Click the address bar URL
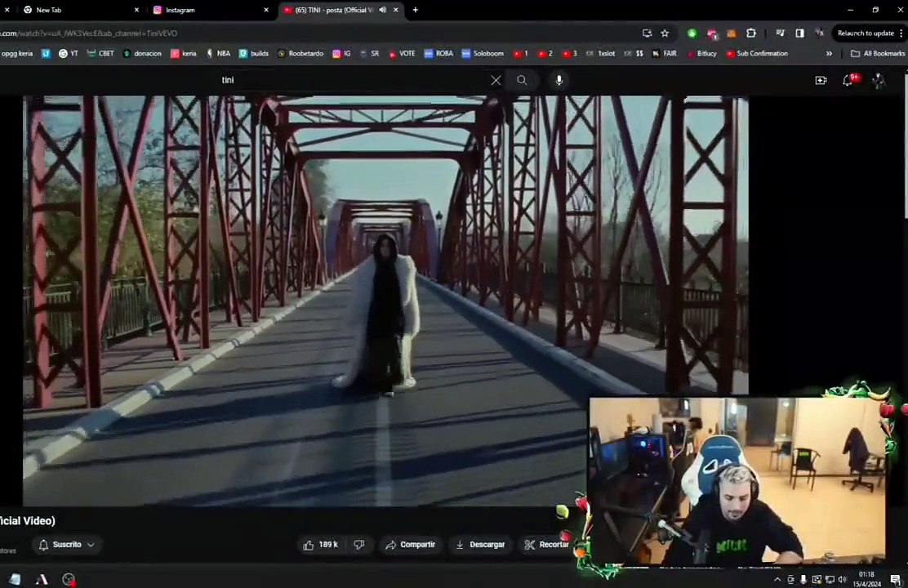 click(x=89, y=33)
